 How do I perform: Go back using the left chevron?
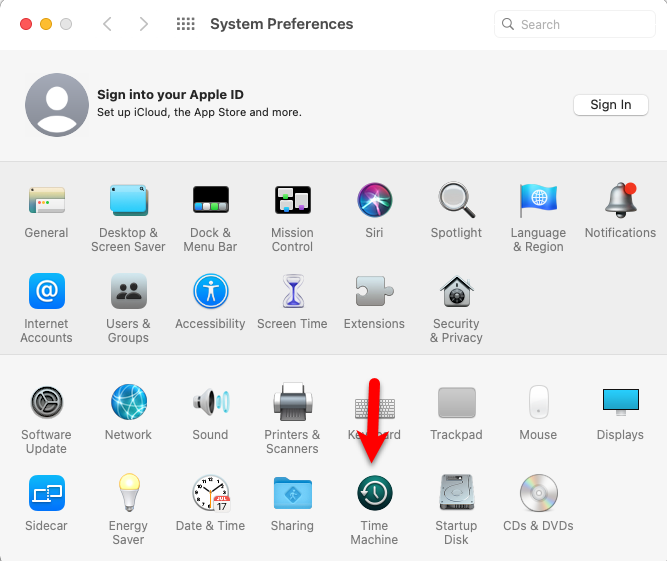(108, 24)
